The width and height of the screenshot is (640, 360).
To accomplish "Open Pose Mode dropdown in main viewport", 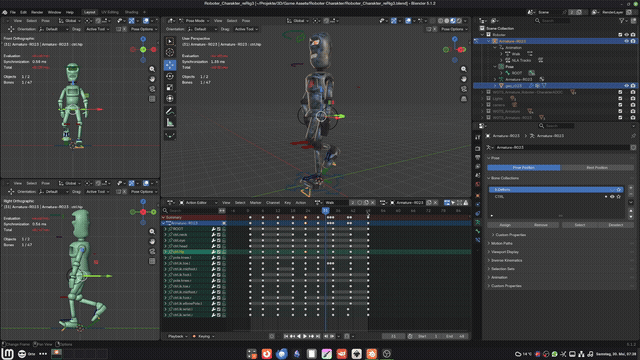I will (x=195, y=20).
